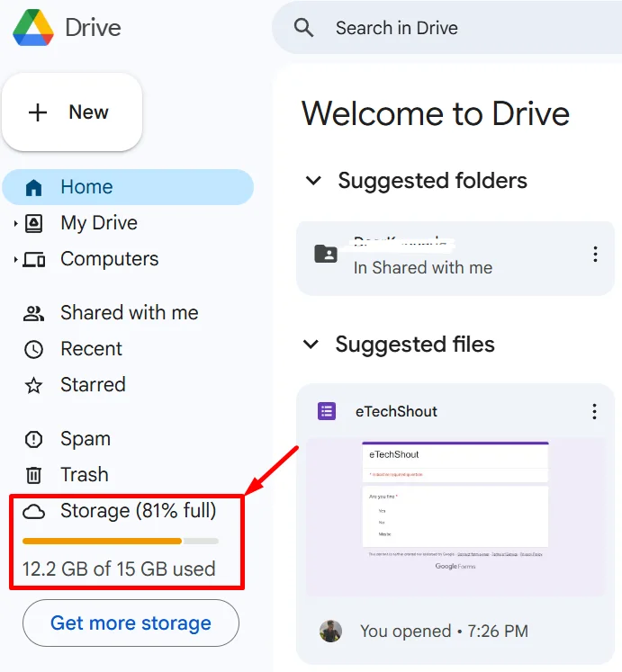Click the orange storage usage bar
This screenshot has width=622, height=672.
click(102, 541)
